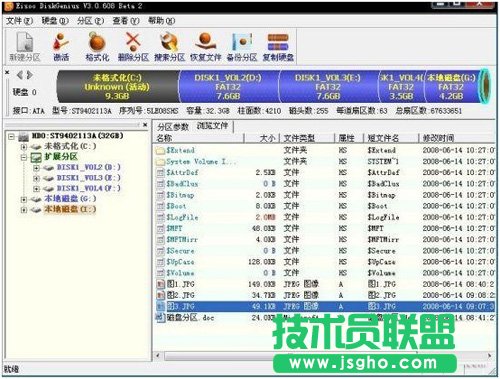Viewport: 500px width, 379px height.
Task: Select 本地磁盘(I:) in the tree
Action: tap(70, 209)
